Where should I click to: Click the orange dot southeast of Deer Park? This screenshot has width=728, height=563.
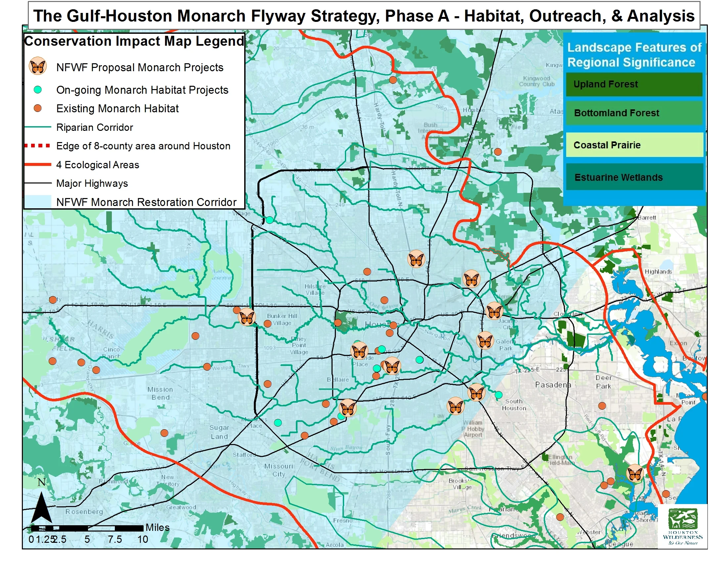(602, 406)
